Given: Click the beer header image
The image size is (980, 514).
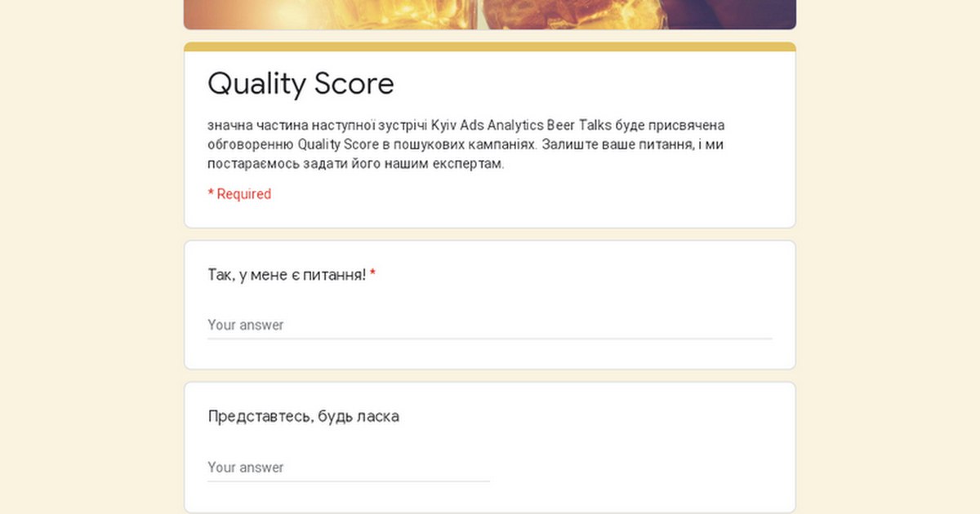Looking at the screenshot, I should pos(489,14).
